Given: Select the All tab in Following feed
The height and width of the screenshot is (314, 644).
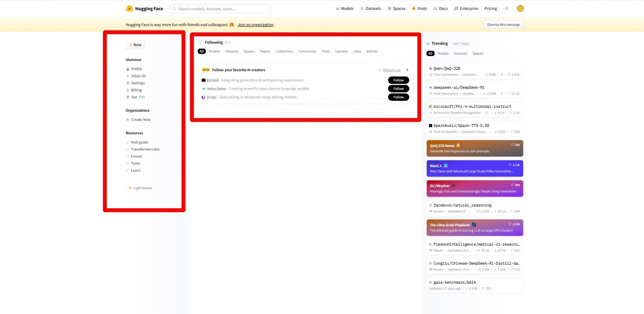Looking at the screenshot, I should point(202,51).
